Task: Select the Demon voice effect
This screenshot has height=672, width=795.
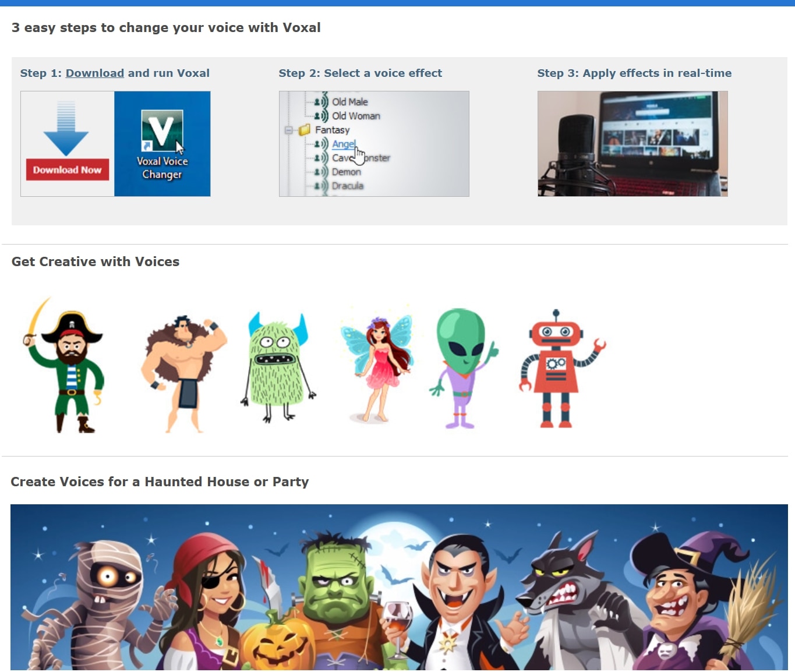Action: 347,172
